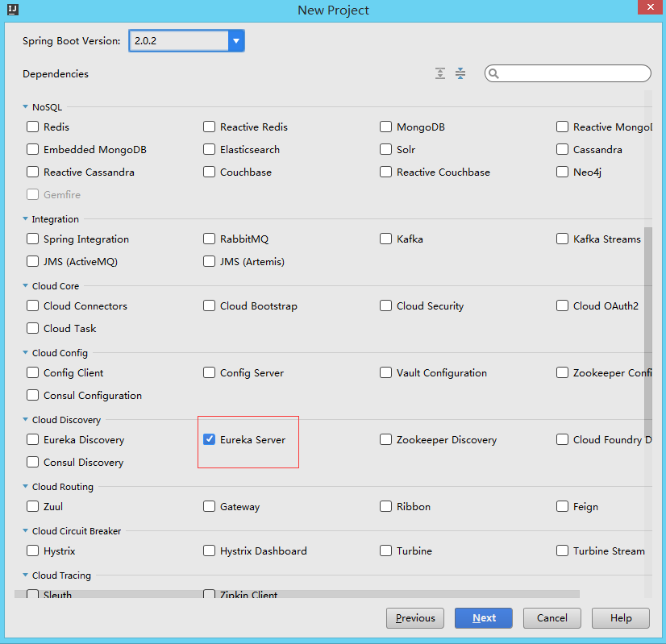
Task: Collapse the Integration section
Action: pyautogui.click(x=26, y=218)
